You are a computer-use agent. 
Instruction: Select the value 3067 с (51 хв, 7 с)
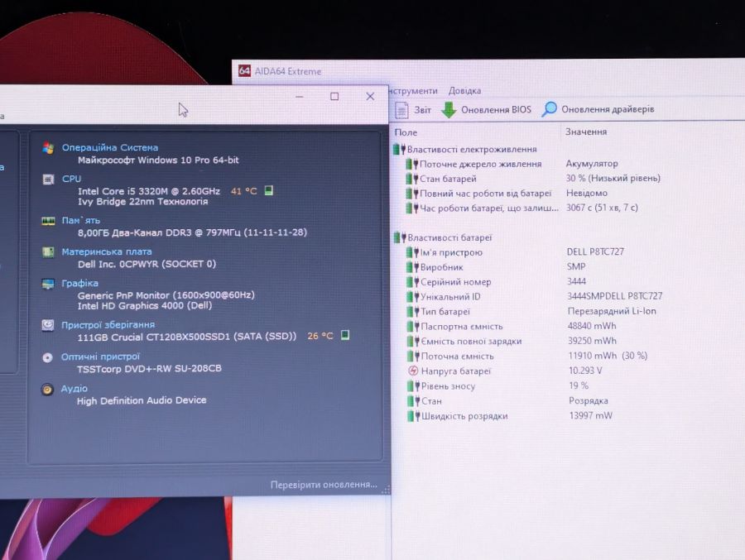click(x=602, y=208)
